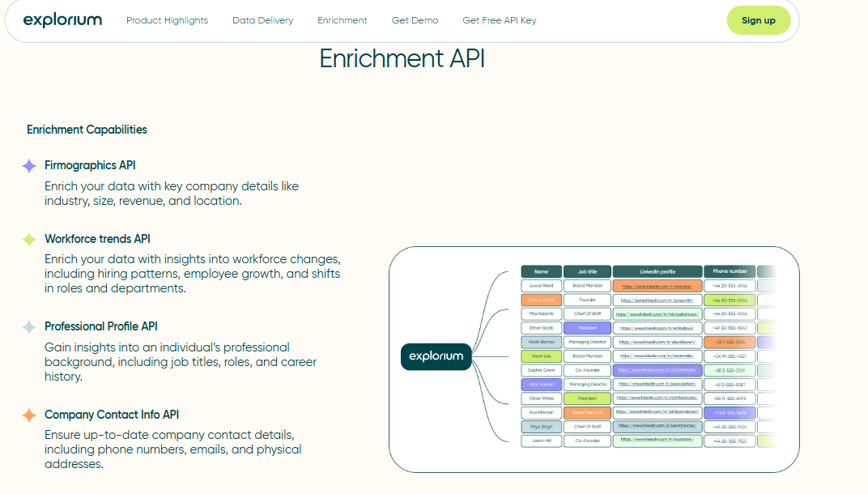Click pale blue star beside Professional Profile API

tap(29, 326)
